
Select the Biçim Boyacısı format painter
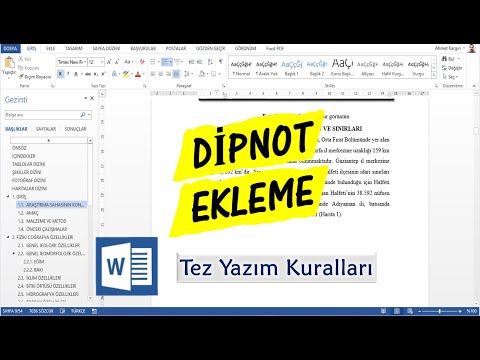coord(35,77)
